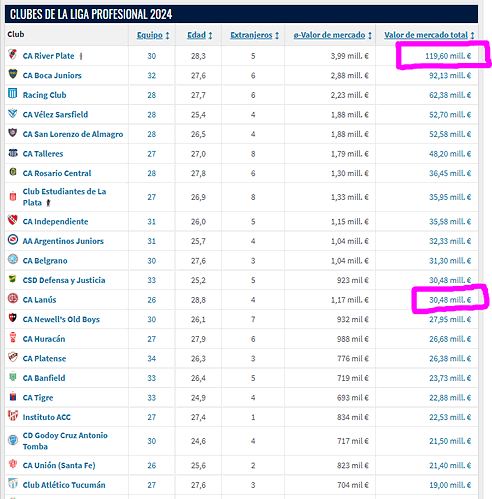The width and height of the screenshot is (492, 499).
Task: Click the Boca Juniors crest icon
Action: pos(13,74)
